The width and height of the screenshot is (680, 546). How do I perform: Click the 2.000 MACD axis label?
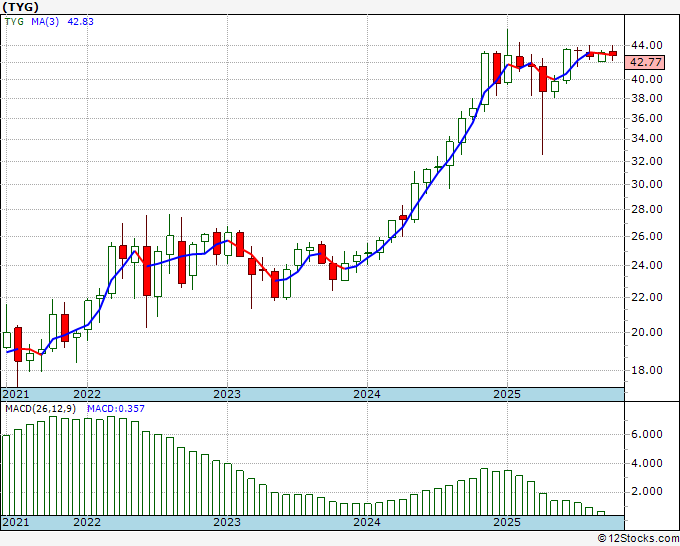pyautogui.click(x=645, y=491)
